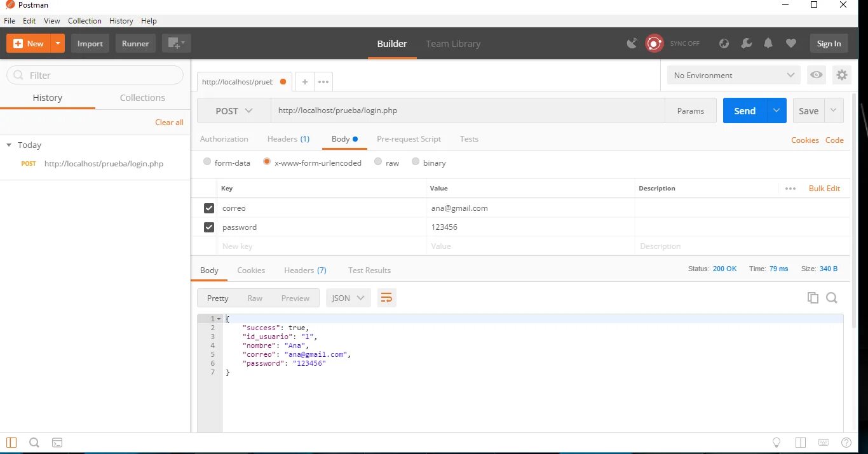Click the request URL field
868x454 pixels.
tap(468, 110)
